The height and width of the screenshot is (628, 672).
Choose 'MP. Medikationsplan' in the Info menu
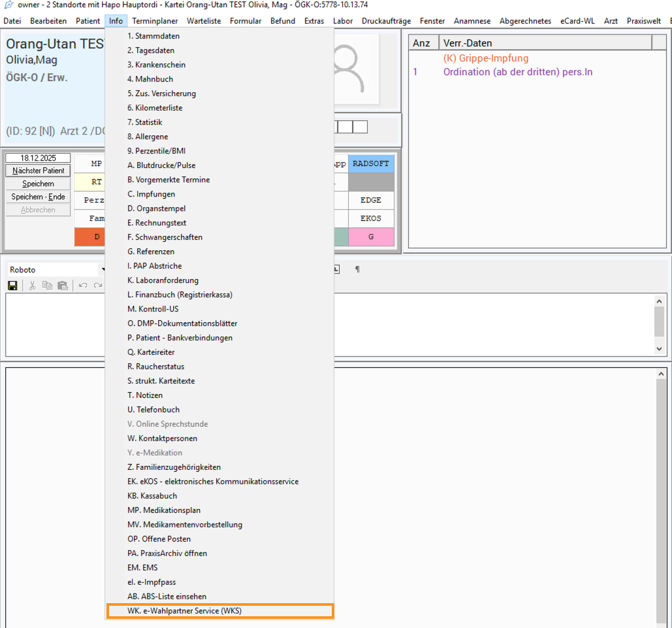pos(164,510)
